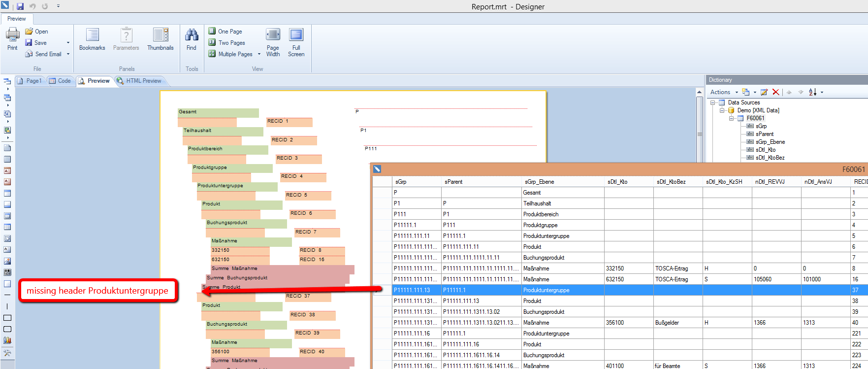Click the Edit pencil icon in Dictionary toolbar

[x=764, y=92]
